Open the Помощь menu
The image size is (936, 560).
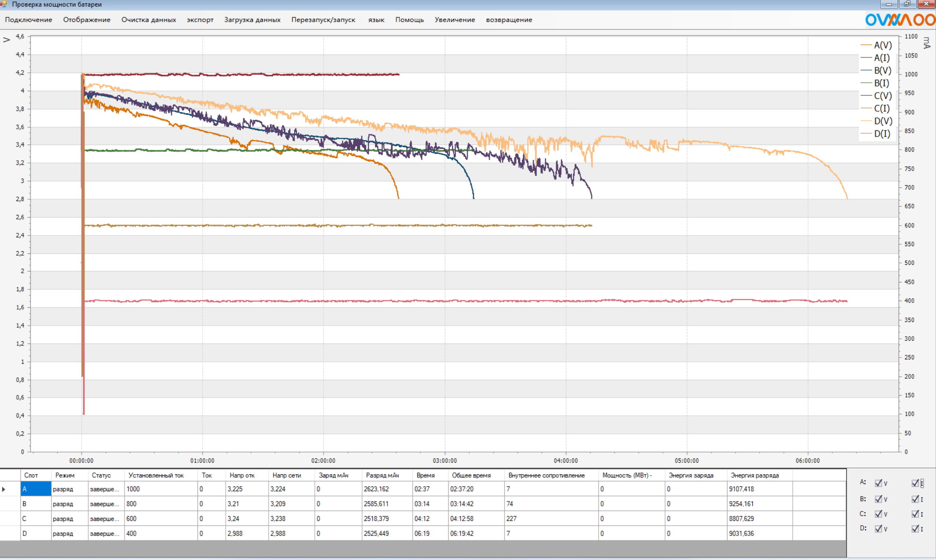tap(409, 20)
